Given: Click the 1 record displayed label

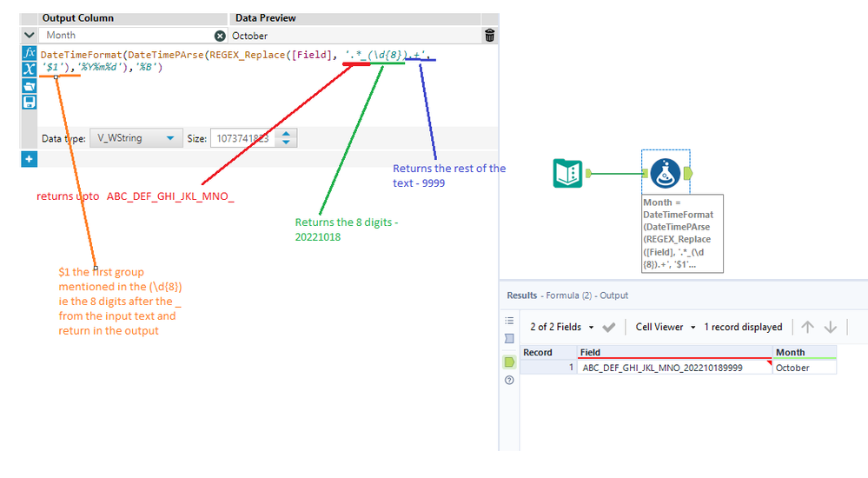Looking at the screenshot, I should 743,327.
